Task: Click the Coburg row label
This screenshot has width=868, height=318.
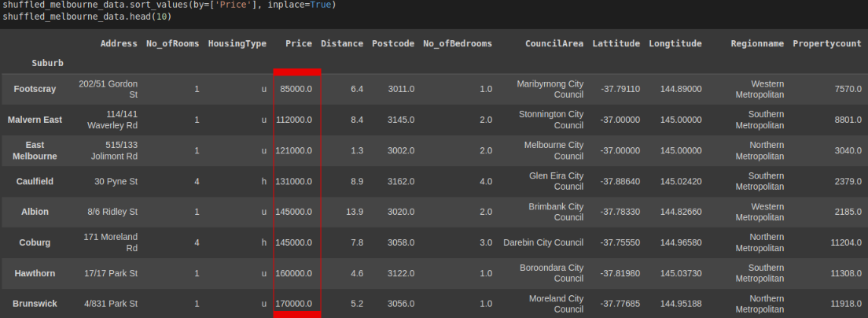Action: point(35,242)
